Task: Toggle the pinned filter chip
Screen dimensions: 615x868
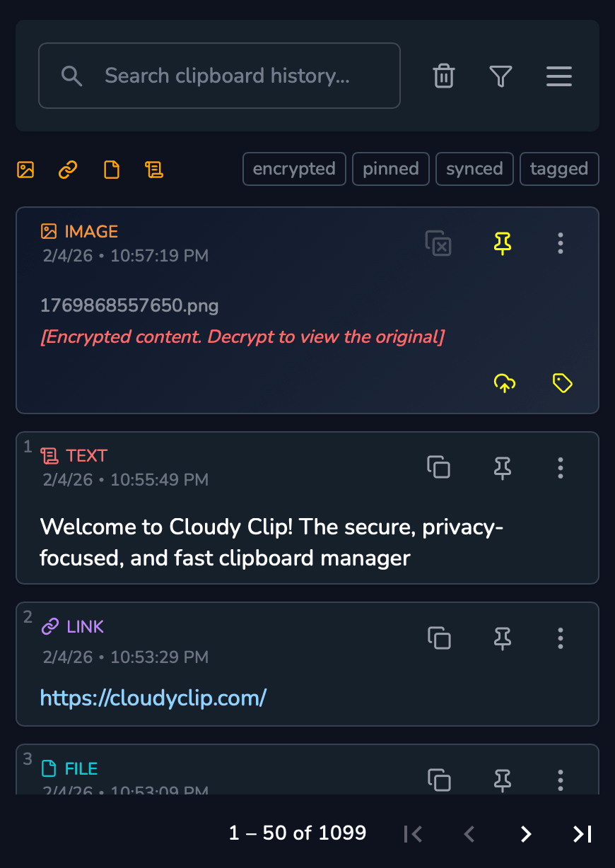Action: click(391, 169)
